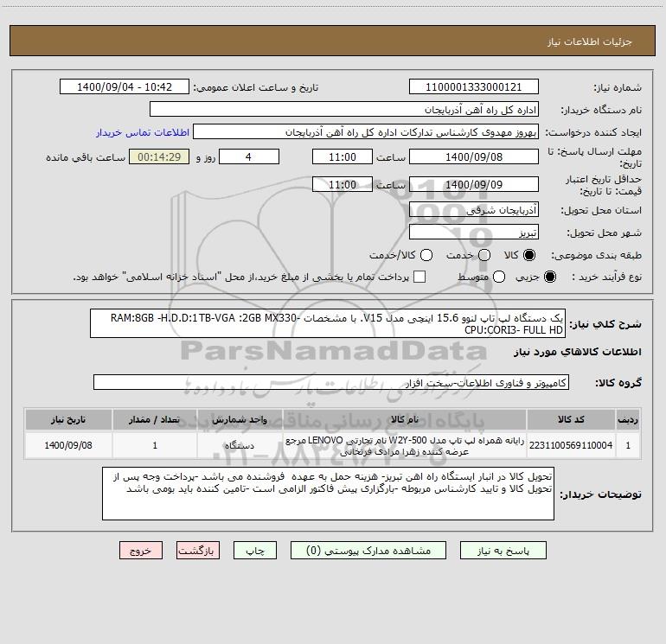Click the delivery province آذربایجان شرقی field
This screenshot has height=644, width=666.
tap(474, 209)
